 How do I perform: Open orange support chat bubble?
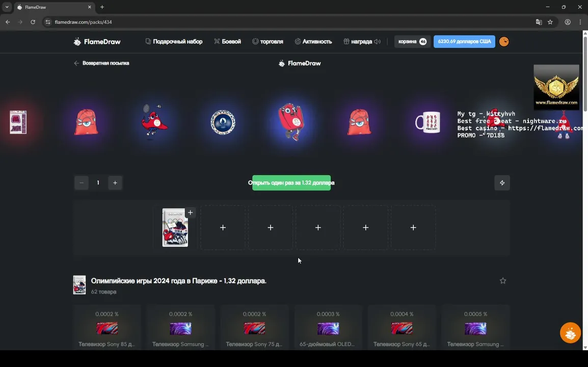[x=570, y=333]
